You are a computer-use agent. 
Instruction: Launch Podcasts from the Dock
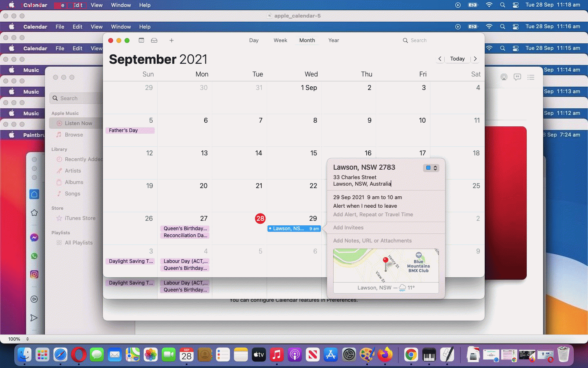click(294, 355)
